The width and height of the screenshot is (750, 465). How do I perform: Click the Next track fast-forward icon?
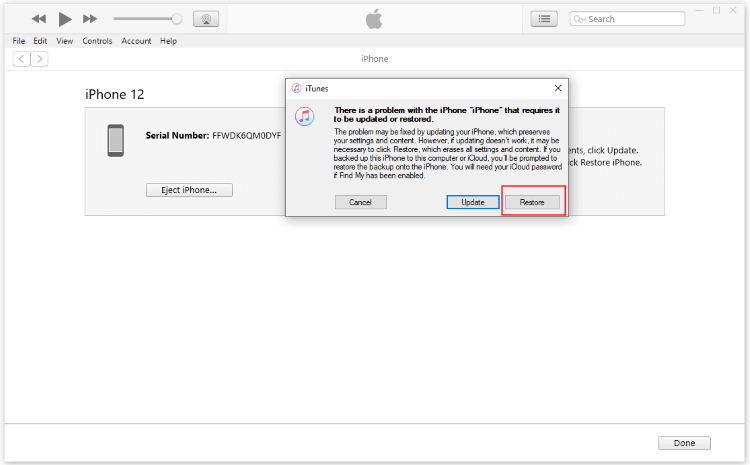90,19
